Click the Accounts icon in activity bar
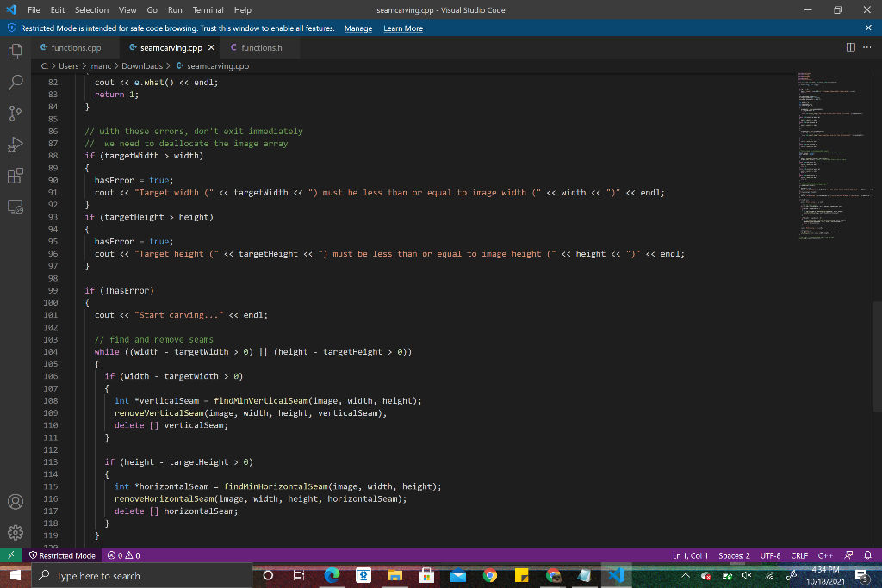Screen dimensions: 882x588 pyautogui.click(x=16, y=501)
